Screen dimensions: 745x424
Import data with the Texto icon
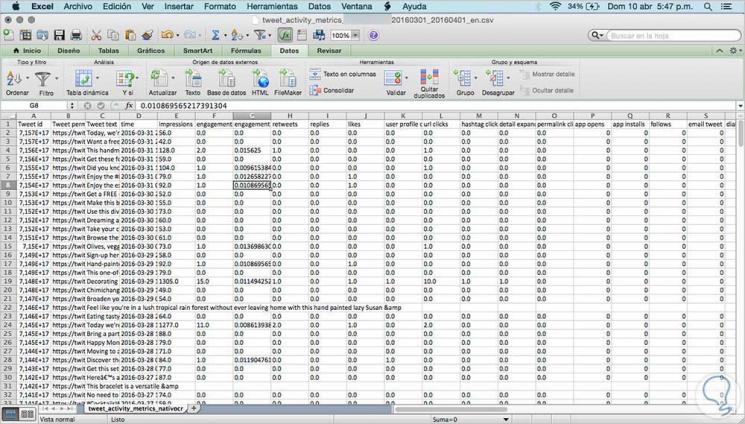click(193, 78)
